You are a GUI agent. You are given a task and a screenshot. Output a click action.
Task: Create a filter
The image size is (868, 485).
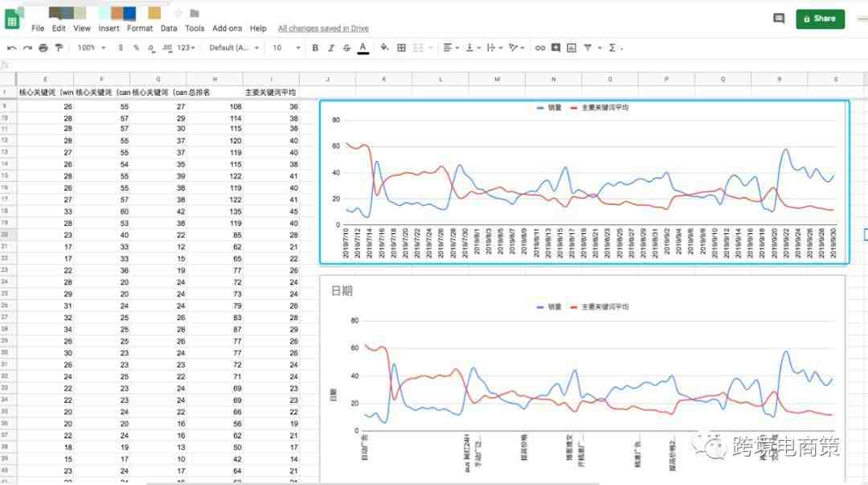[588, 48]
